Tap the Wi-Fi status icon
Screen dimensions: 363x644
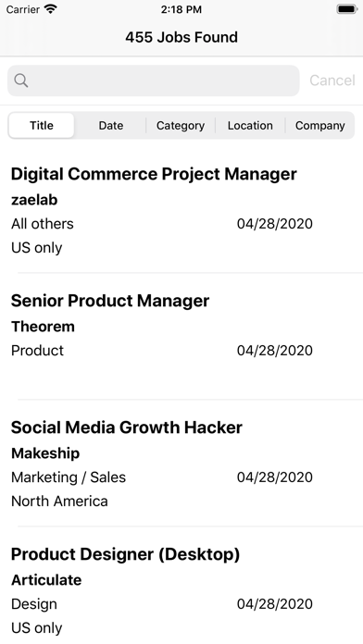point(51,9)
